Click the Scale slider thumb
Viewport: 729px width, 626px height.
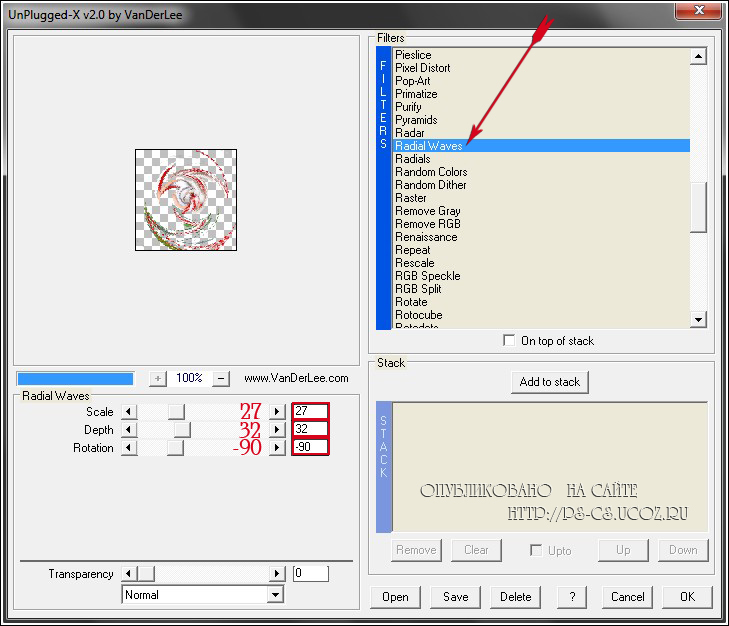click(176, 412)
